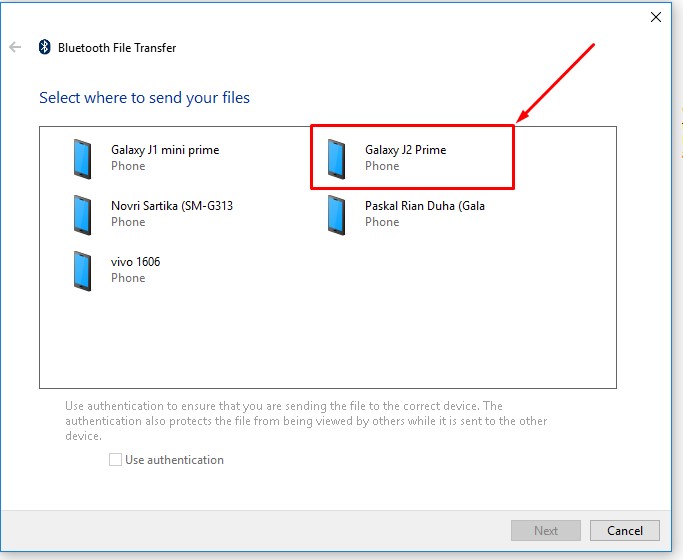The height and width of the screenshot is (560, 683).
Task: Click the grayed-out Next button
Action: pyautogui.click(x=546, y=530)
